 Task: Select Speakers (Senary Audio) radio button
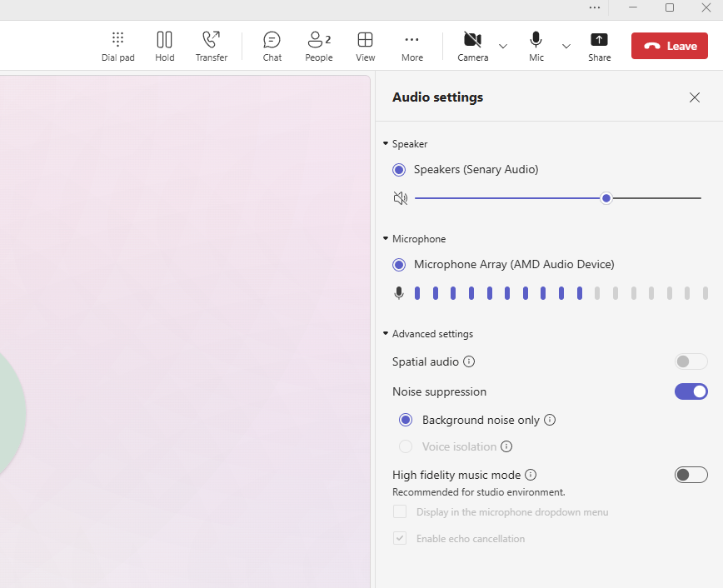click(399, 170)
